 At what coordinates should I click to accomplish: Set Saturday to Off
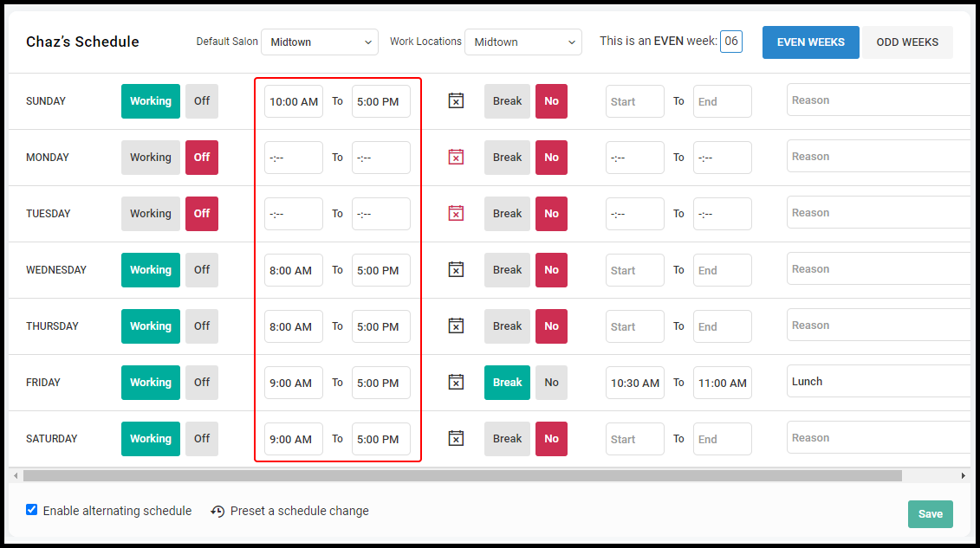click(202, 438)
